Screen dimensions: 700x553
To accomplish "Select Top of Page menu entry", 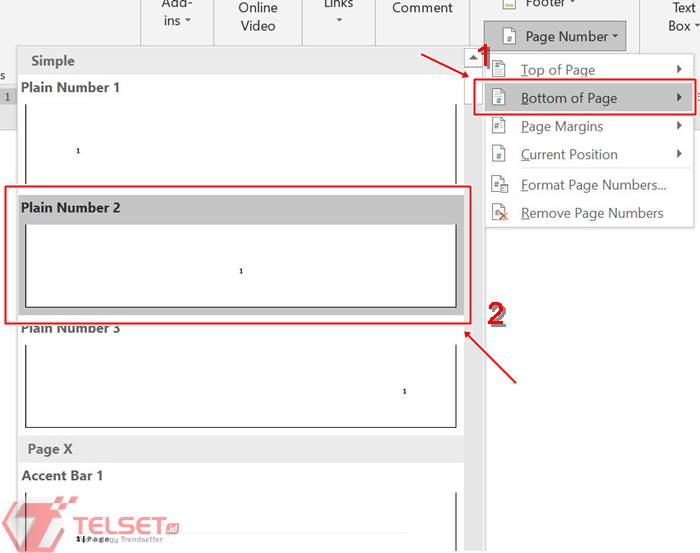I will tap(589, 70).
